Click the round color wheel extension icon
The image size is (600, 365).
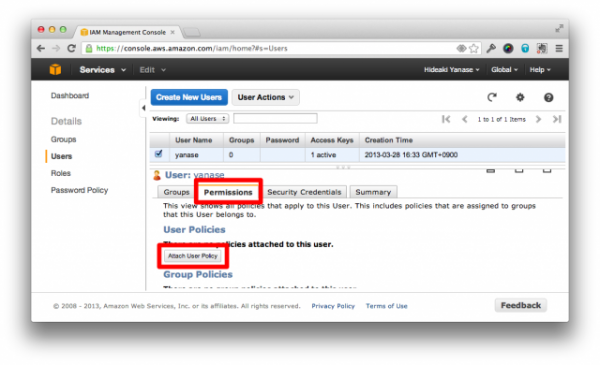(508, 48)
